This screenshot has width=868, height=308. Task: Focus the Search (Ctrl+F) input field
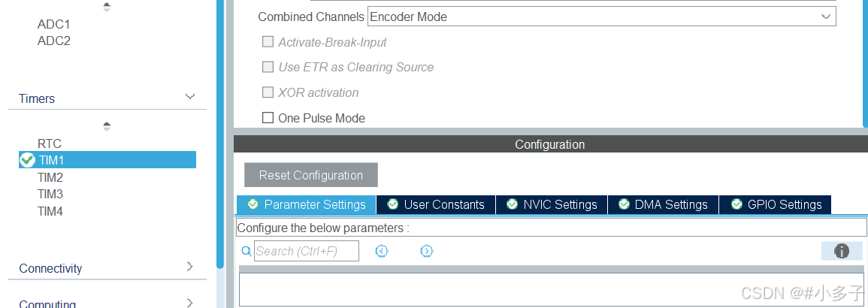(306, 251)
